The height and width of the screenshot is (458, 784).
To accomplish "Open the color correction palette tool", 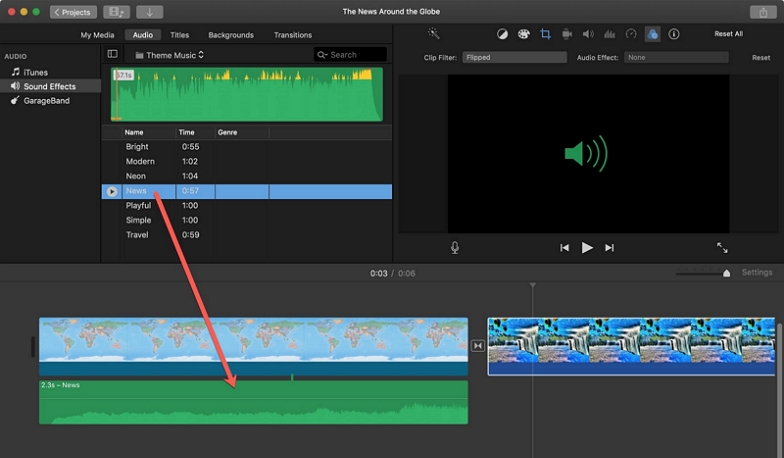I will click(x=524, y=34).
